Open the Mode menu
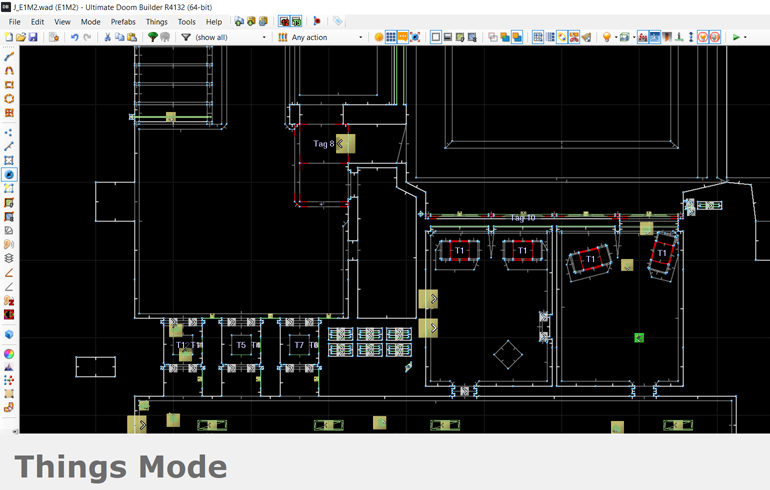This screenshot has width=770, height=490. click(x=90, y=22)
